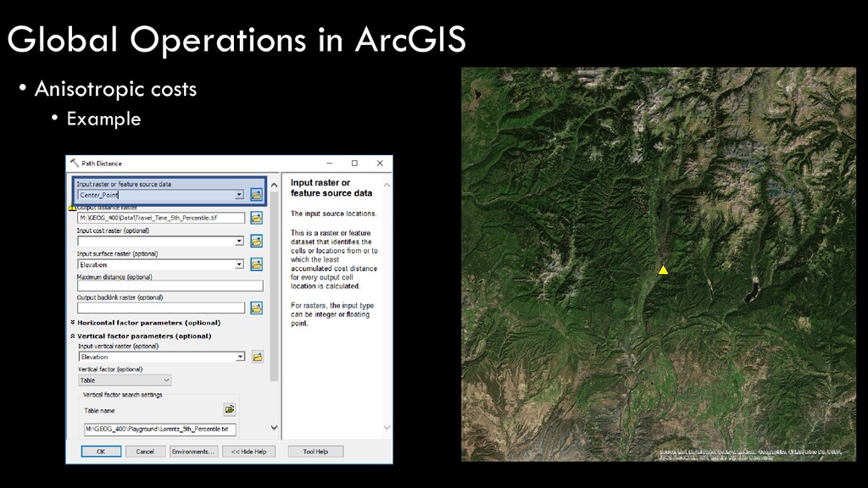868x488 pixels.
Task: Open the Input cost raster dropdown
Action: tap(239, 241)
